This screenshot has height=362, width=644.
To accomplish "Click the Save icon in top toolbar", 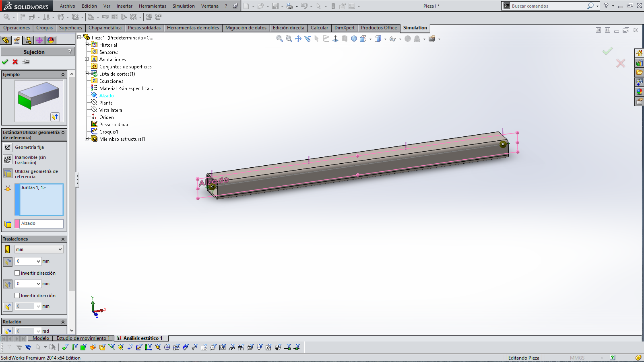I will point(275,6).
